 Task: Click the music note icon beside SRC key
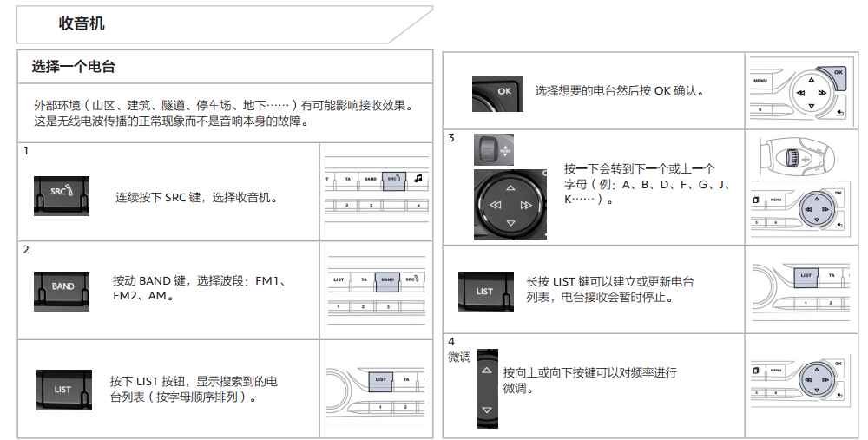click(418, 178)
